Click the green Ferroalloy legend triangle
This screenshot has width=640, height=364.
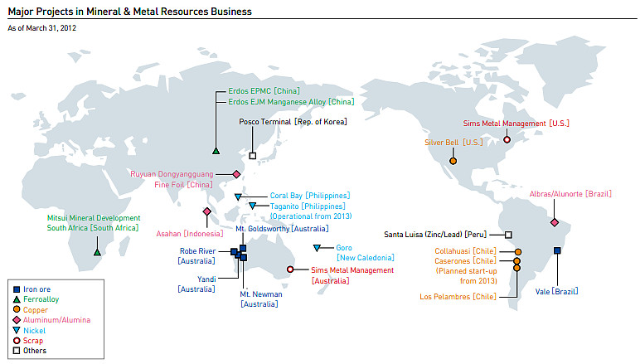click(x=17, y=299)
